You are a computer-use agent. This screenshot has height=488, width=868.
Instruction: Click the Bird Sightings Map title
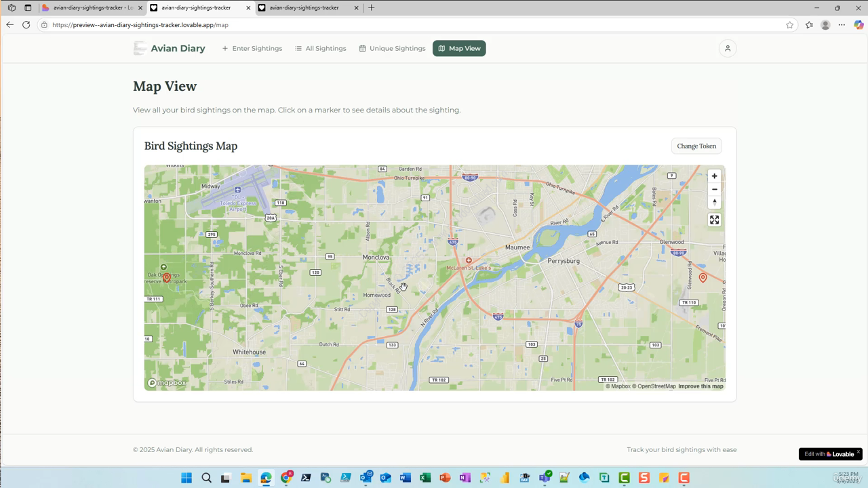[x=191, y=146]
